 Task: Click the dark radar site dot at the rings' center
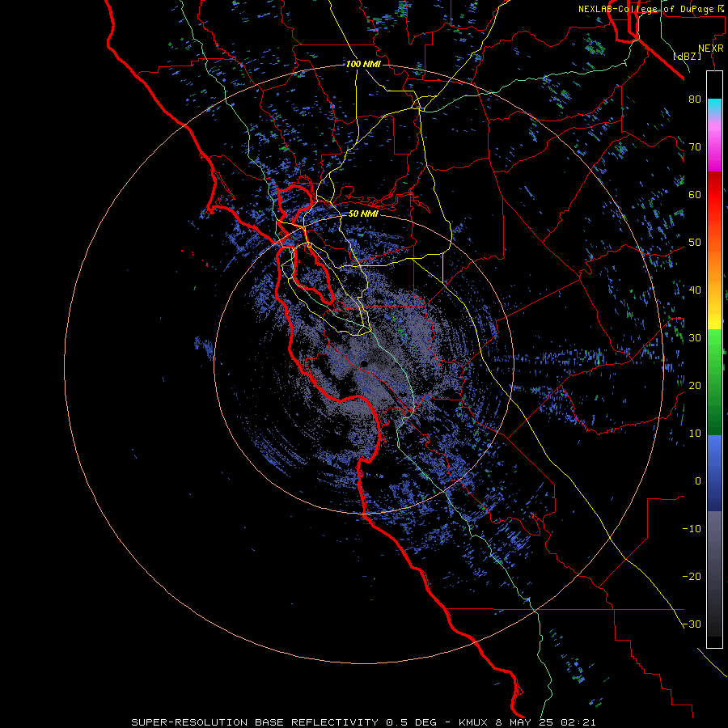[x=365, y=363]
